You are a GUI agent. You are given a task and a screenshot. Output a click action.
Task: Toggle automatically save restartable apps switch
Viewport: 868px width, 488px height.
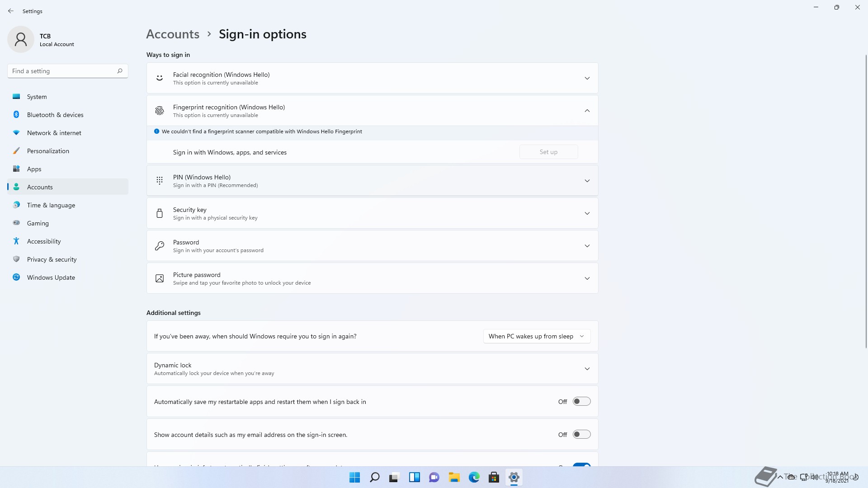tap(581, 401)
